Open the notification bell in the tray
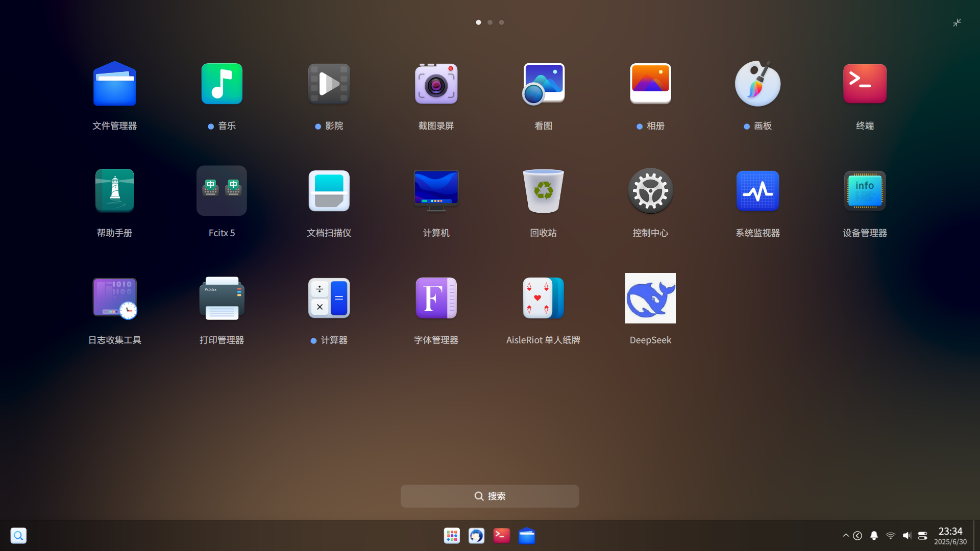 point(874,536)
